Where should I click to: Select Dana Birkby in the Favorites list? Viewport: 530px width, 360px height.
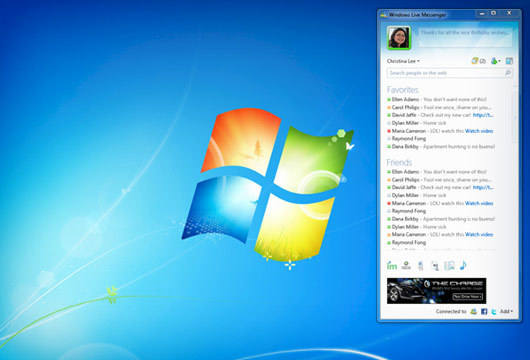pyautogui.click(x=441, y=147)
